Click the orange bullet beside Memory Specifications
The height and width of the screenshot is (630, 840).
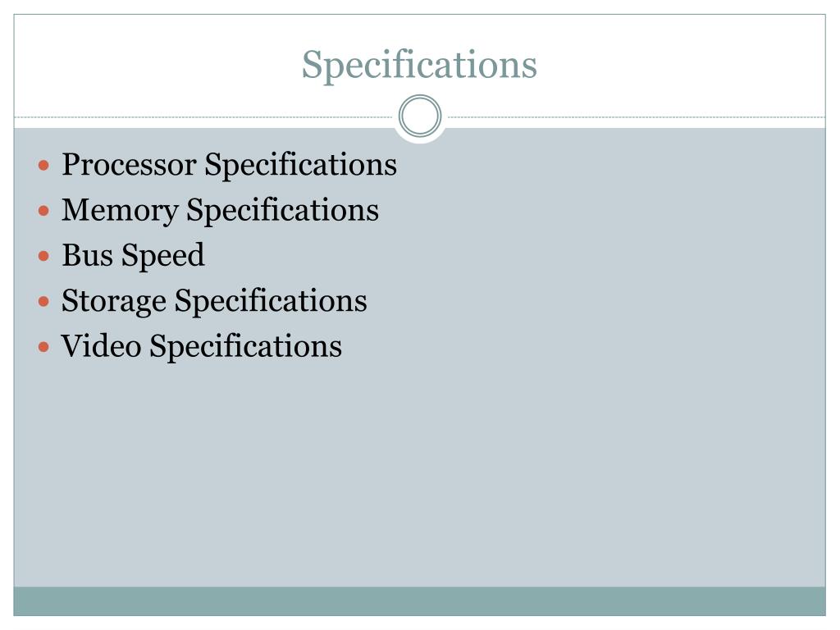[44, 211]
